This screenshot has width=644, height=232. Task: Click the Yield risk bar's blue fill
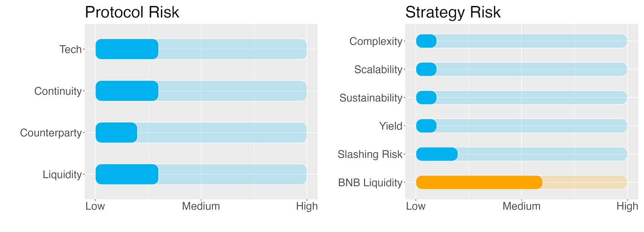coord(426,126)
